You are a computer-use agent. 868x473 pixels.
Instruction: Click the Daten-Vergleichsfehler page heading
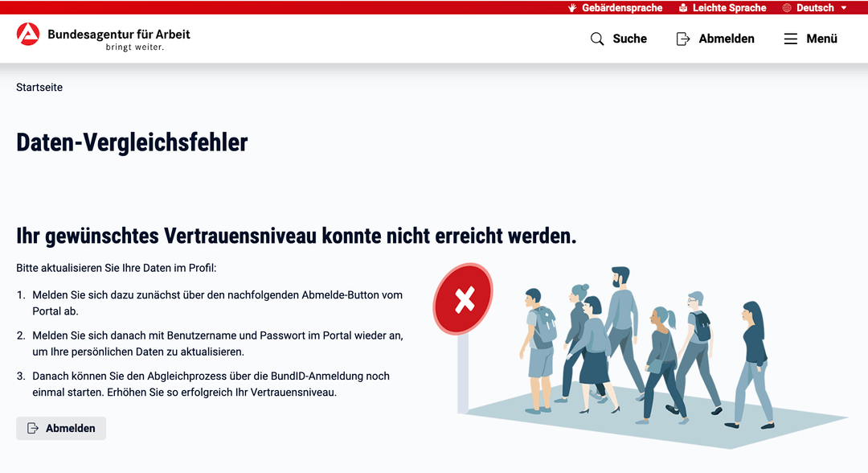point(132,142)
